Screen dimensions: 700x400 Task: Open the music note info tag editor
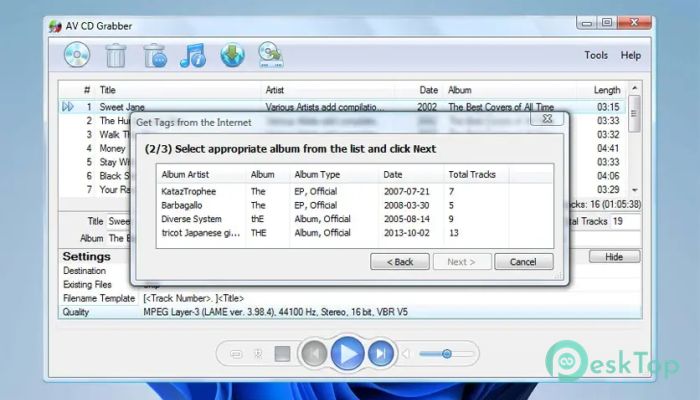tap(193, 55)
